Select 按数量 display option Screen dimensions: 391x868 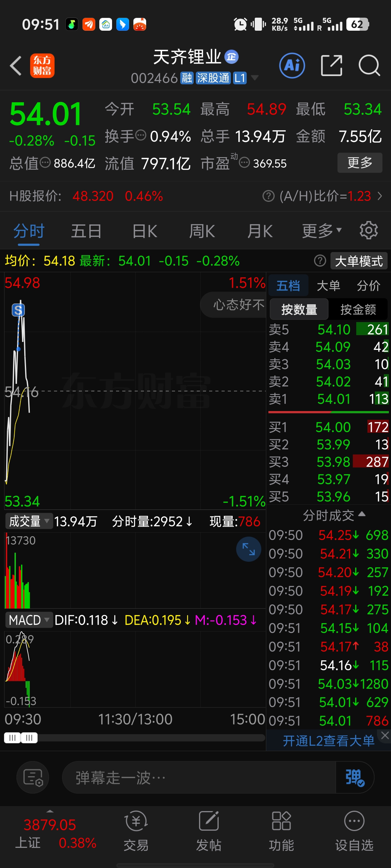tap(299, 309)
